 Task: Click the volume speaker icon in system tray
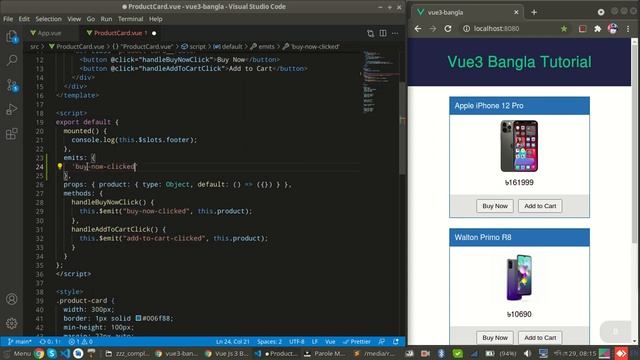[x=527, y=353]
